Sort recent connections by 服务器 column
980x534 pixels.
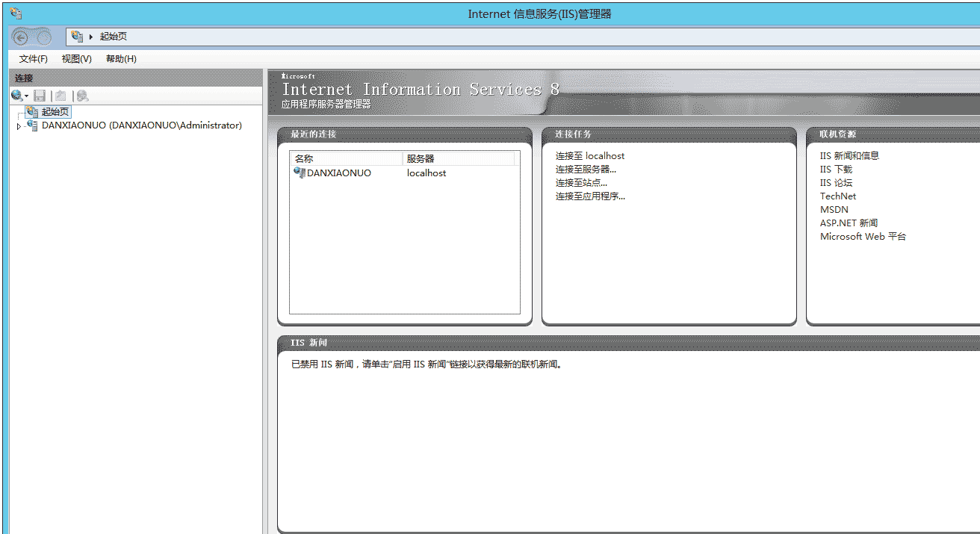[x=459, y=158]
